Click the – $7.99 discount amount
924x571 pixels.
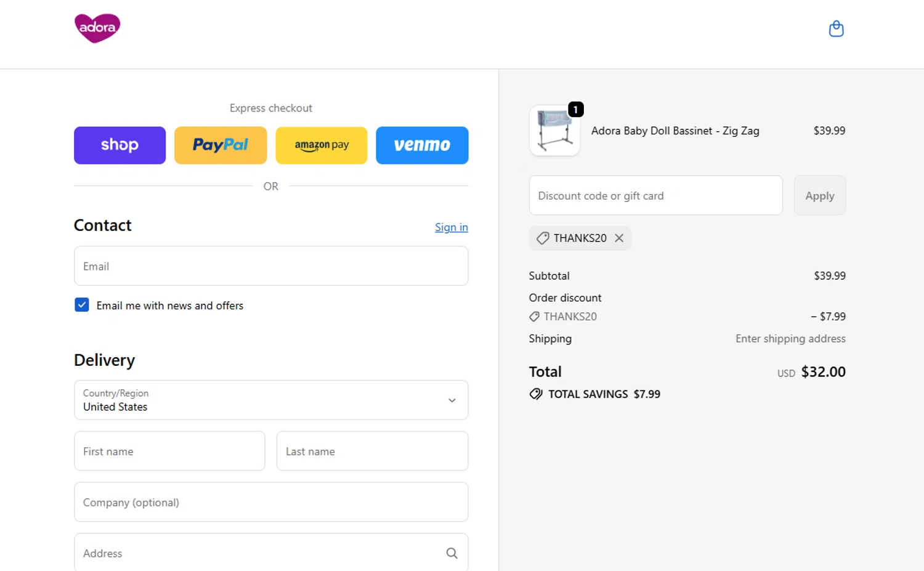point(828,317)
